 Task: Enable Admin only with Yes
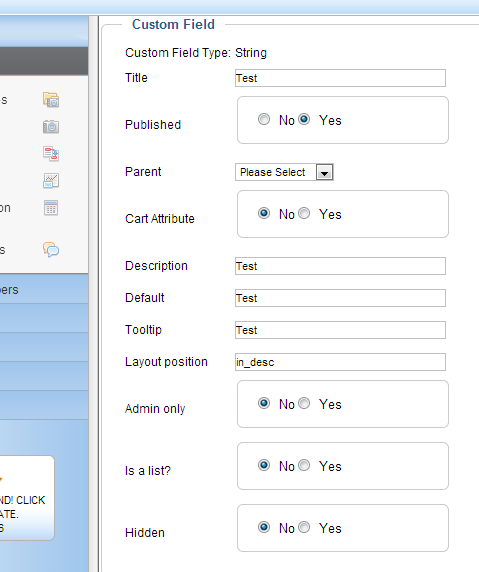[x=304, y=403]
